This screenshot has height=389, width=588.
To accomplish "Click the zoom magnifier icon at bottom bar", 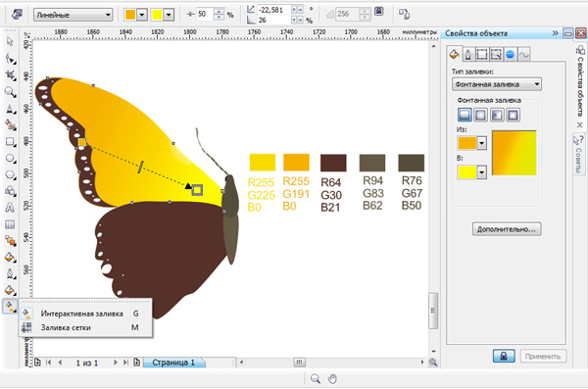I will [316, 378].
